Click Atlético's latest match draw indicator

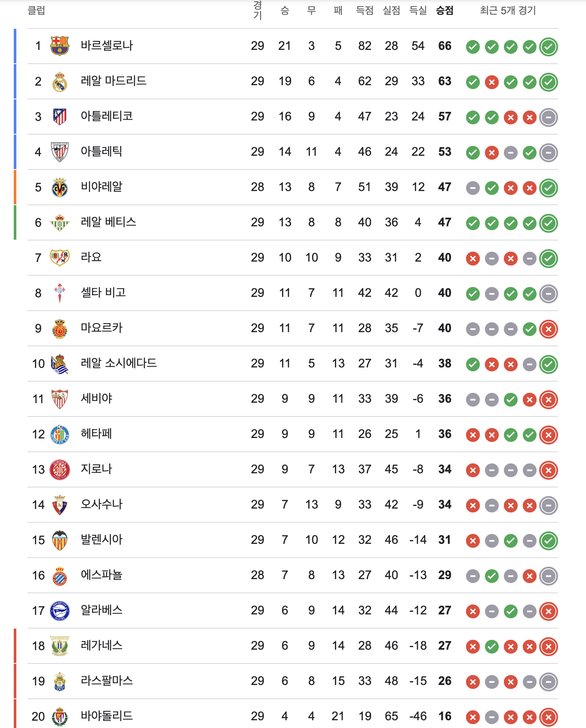(x=549, y=117)
